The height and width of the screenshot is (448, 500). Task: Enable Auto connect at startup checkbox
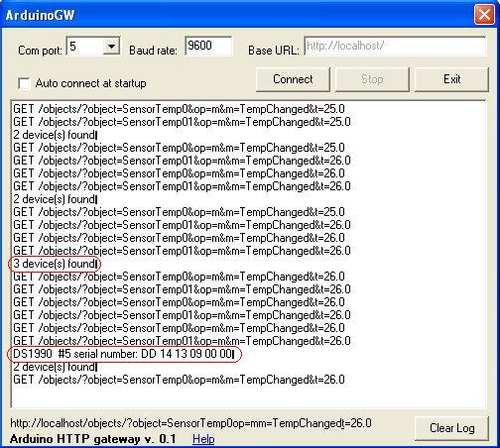[24, 83]
